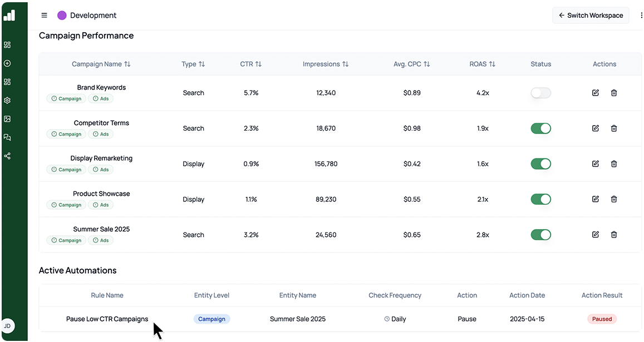Click Ads tag under Display Remarketing
This screenshot has height=342, width=644.
(101, 170)
